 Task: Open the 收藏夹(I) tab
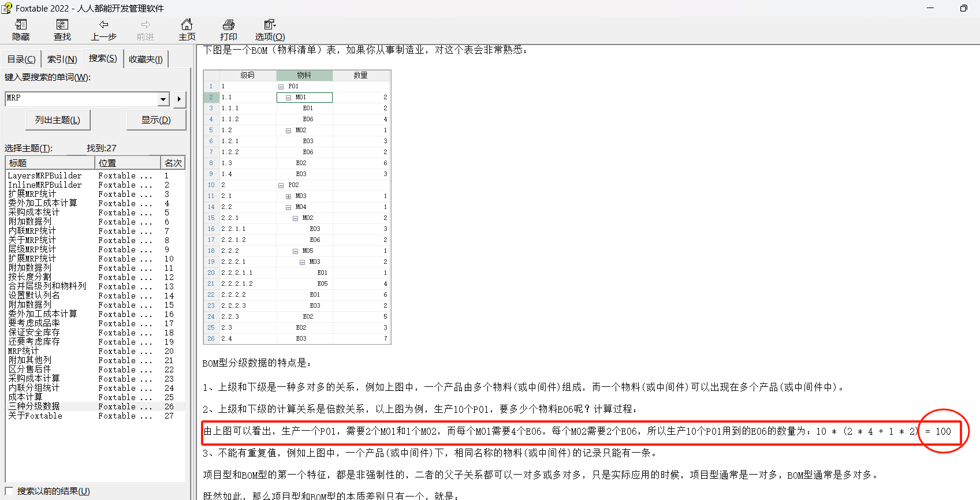tap(146, 59)
